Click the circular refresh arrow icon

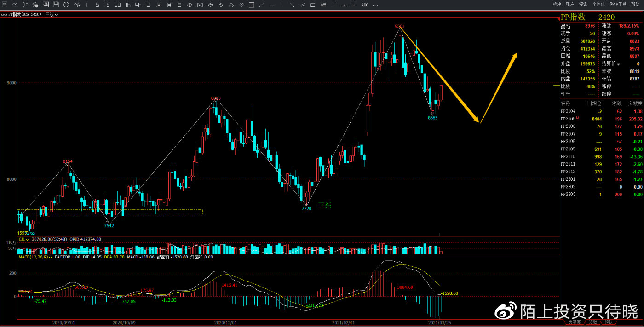pyautogui.click(x=66, y=5)
